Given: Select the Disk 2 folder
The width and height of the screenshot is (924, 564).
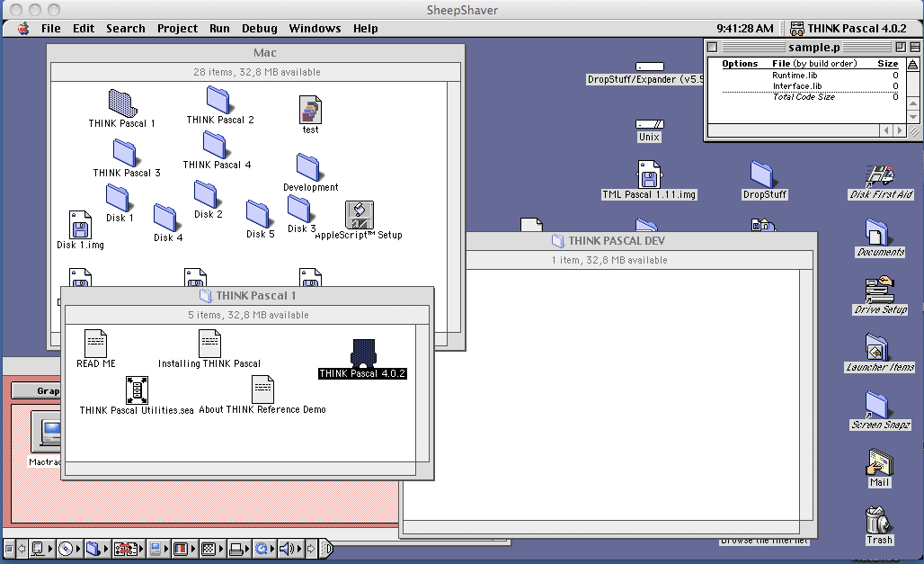Looking at the screenshot, I should pos(206,194).
